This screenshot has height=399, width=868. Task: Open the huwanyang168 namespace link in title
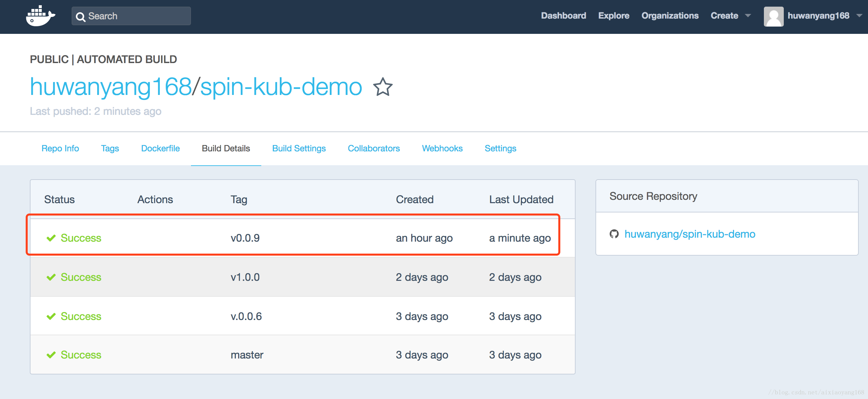click(111, 87)
